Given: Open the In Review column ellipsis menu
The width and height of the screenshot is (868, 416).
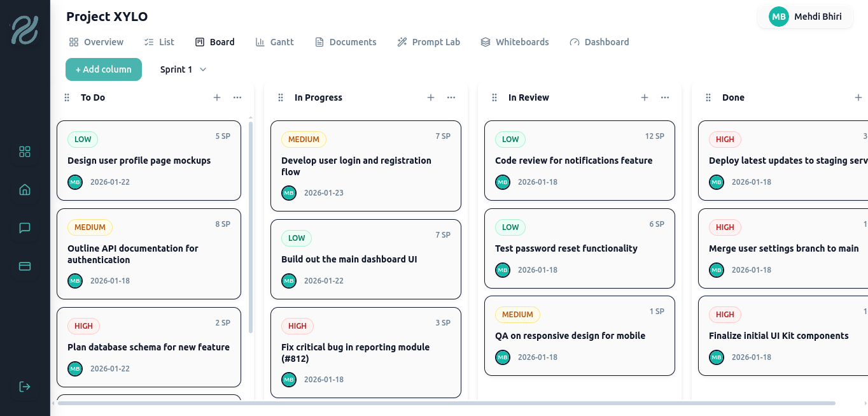Looking at the screenshot, I should [665, 97].
